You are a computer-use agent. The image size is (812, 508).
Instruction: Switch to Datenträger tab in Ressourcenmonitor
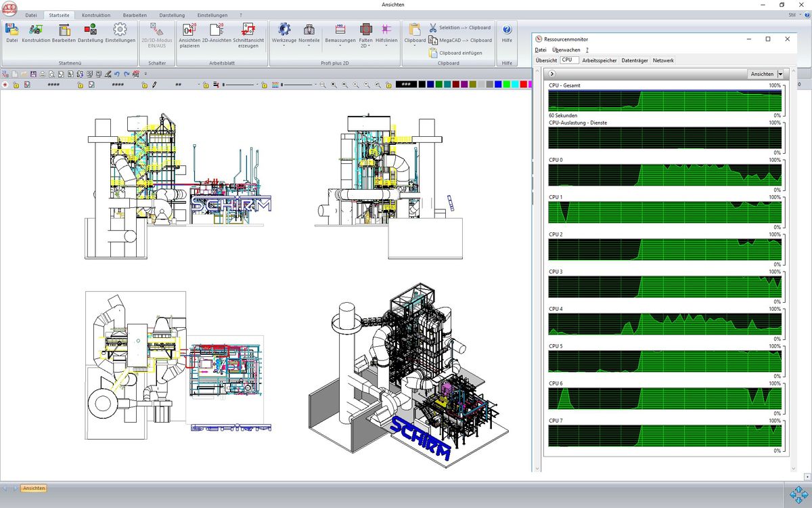pyautogui.click(x=635, y=60)
